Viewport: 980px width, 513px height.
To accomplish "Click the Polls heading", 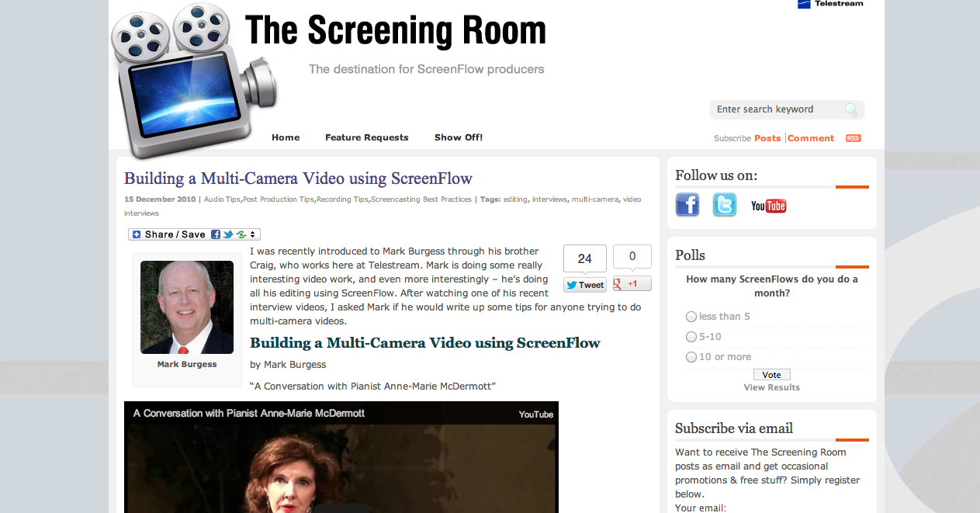I will pos(690,255).
